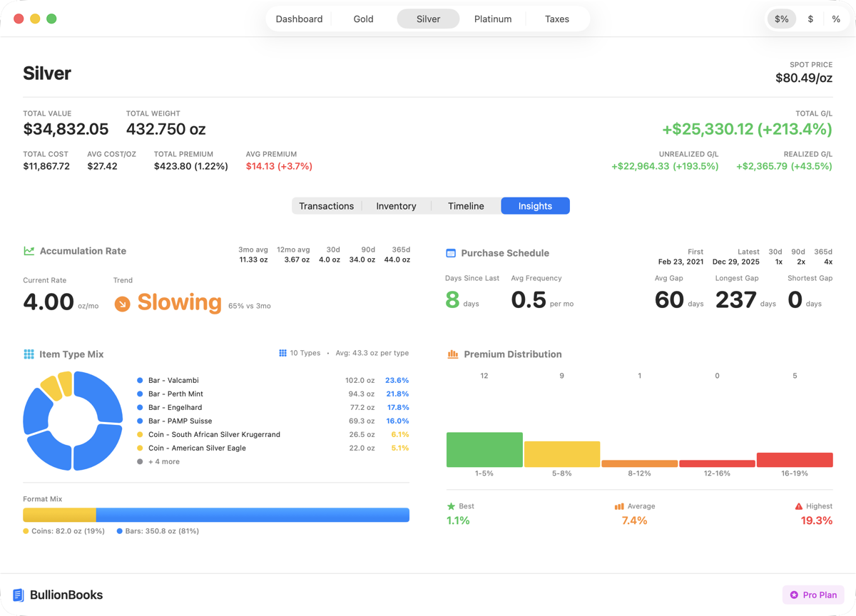
Task: Click the orange Average bars icon
Action: tap(618, 506)
